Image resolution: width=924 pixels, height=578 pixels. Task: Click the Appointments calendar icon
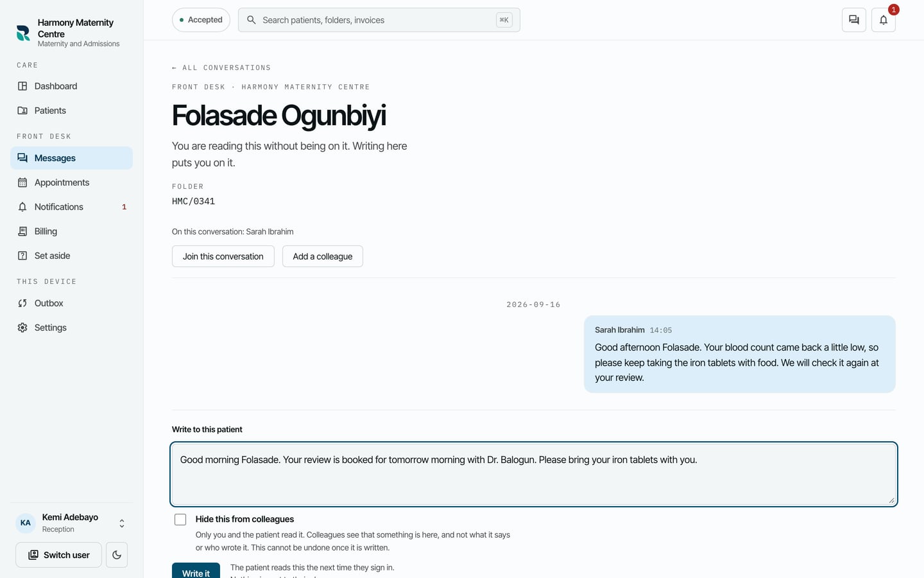pyautogui.click(x=22, y=182)
